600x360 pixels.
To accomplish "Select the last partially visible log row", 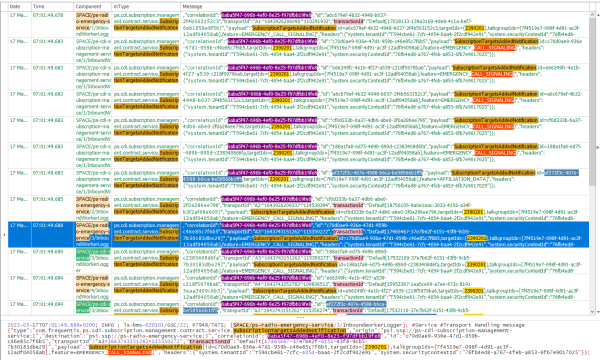I will [x=298, y=308].
